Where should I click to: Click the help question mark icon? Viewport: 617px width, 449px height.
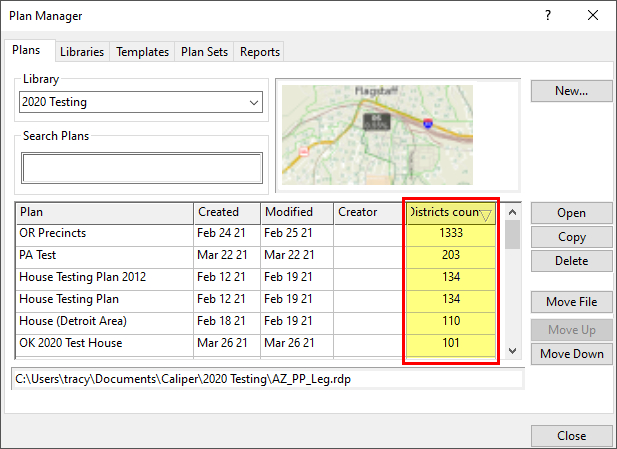tap(547, 16)
